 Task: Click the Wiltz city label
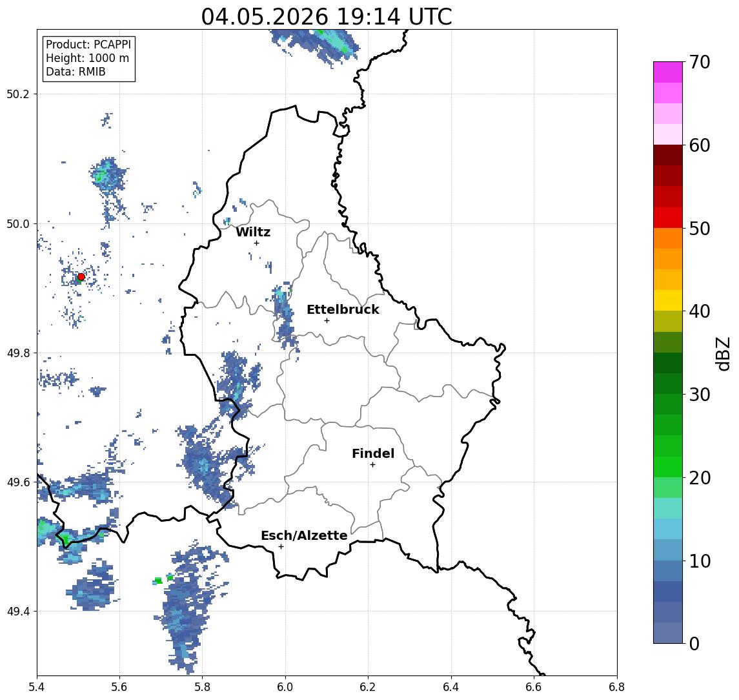pos(253,232)
